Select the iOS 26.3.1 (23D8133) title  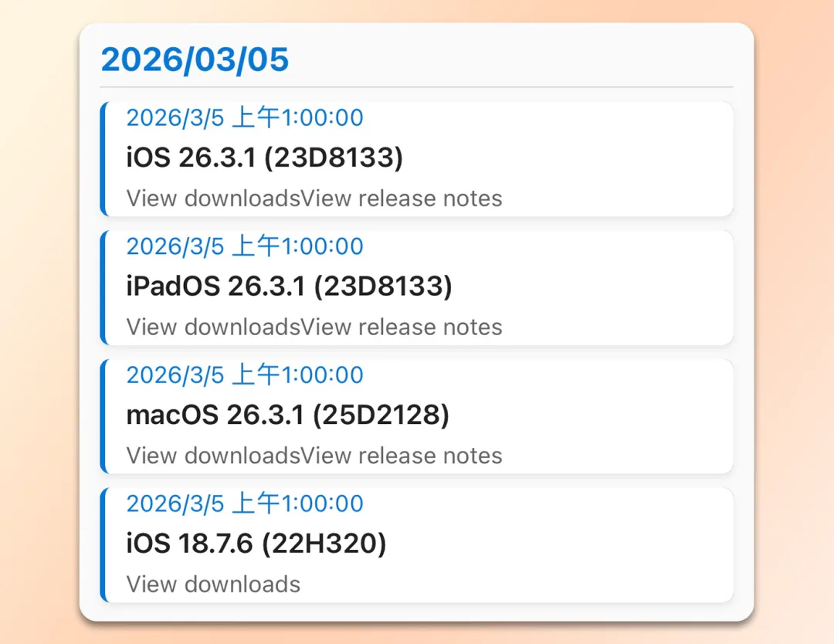pyautogui.click(x=264, y=158)
